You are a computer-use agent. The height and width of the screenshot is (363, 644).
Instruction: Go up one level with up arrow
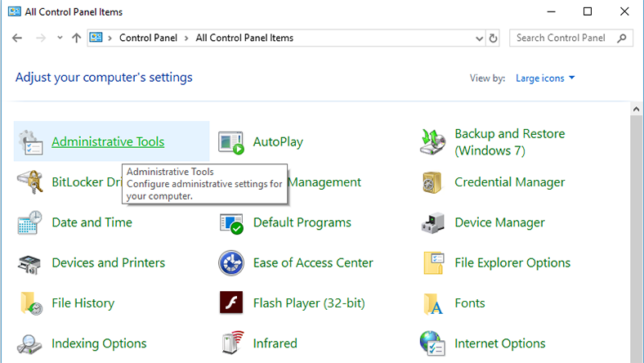point(76,38)
